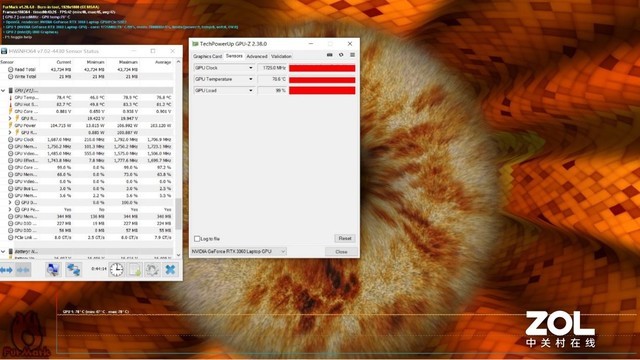Click the HWiNFO expand-columns blue arrows icon
Viewport: 640px width, 360px height.
click(6, 270)
